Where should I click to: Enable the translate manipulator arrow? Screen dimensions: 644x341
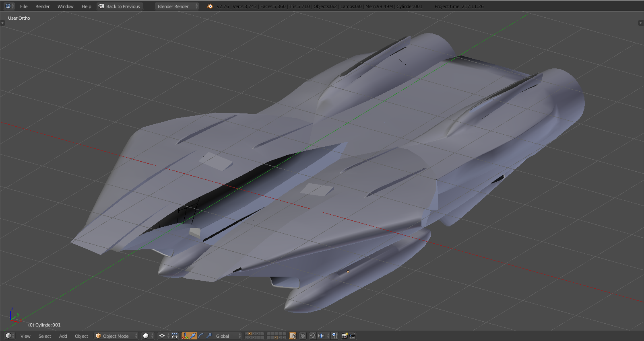point(193,336)
